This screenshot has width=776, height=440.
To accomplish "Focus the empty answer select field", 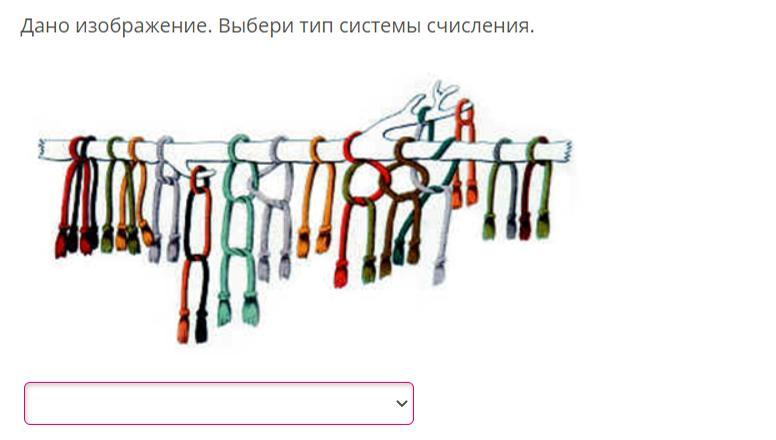I will click(219, 403).
